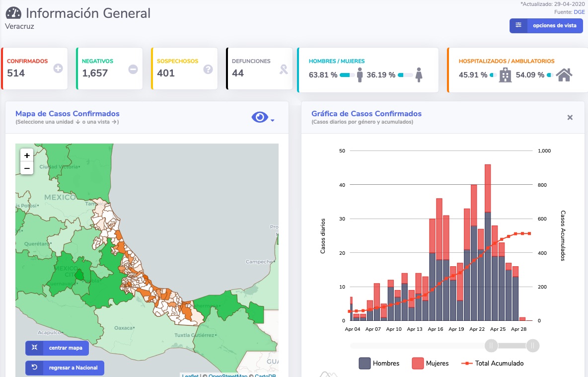Click the regresar a Nacional button
This screenshot has height=377, width=588.
point(65,368)
